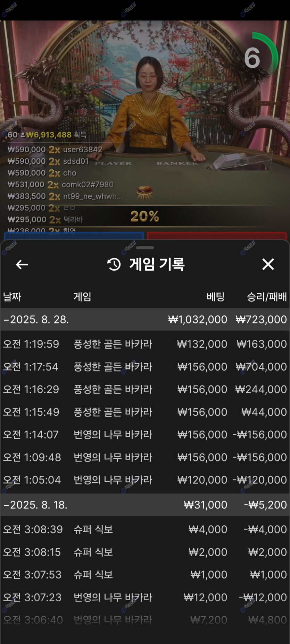Tap the red Banker bet area
The image size is (290, 644).
coord(217,236)
